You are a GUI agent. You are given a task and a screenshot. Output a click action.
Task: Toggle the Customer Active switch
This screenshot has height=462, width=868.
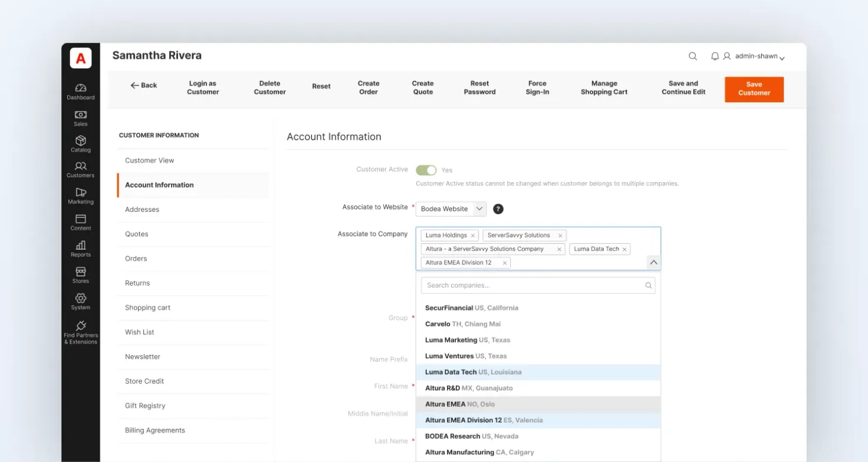tap(426, 170)
